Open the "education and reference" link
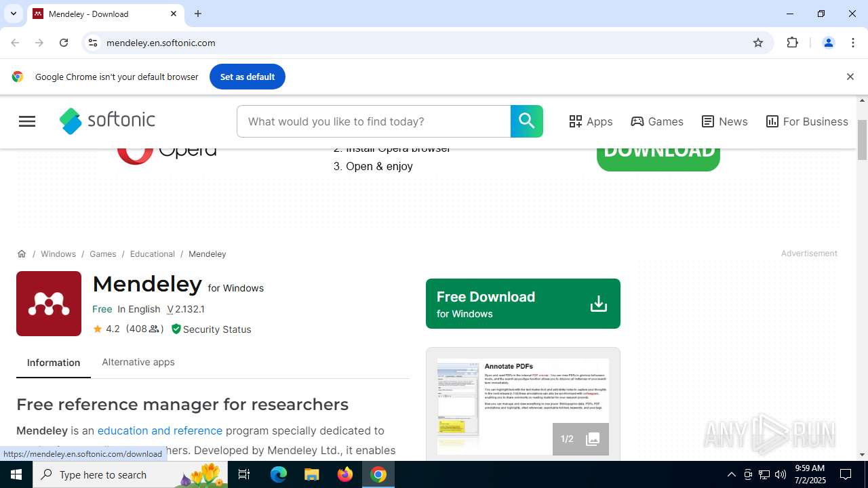 click(160, 430)
